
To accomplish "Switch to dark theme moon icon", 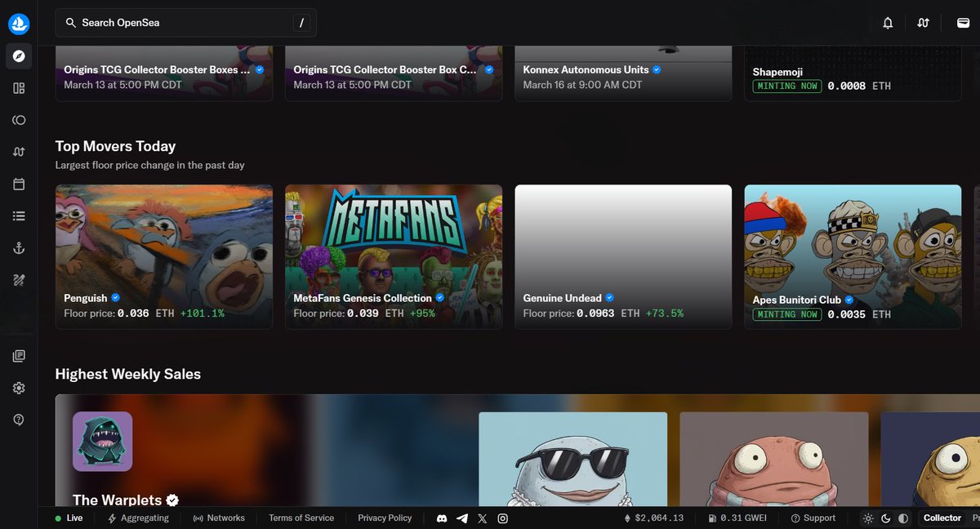I will pyautogui.click(x=885, y=518).
